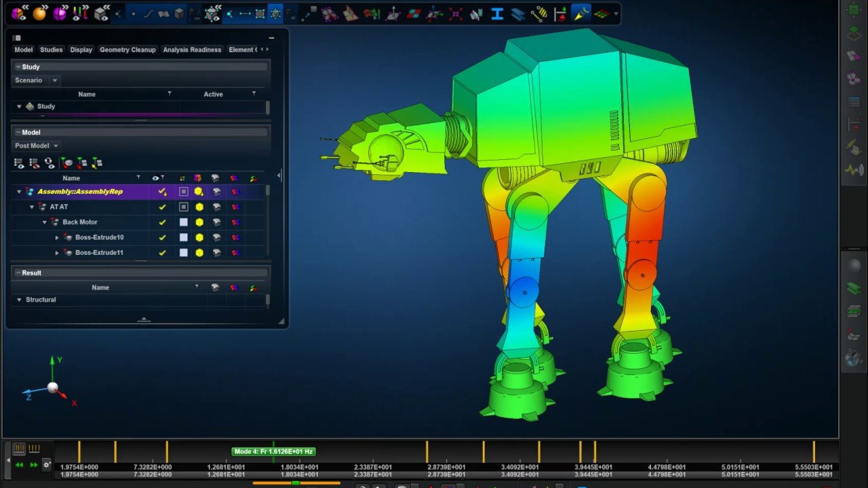Click the swap visibility icon in Model panel
868x488 pixels.
pyautogui.click(x=50, y=163)
